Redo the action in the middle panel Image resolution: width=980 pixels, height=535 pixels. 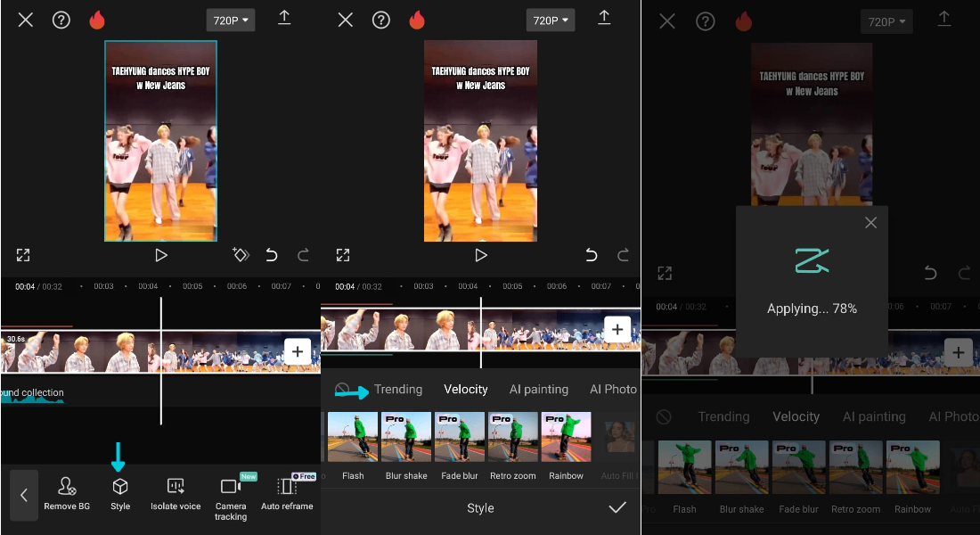tap(623, 255)
